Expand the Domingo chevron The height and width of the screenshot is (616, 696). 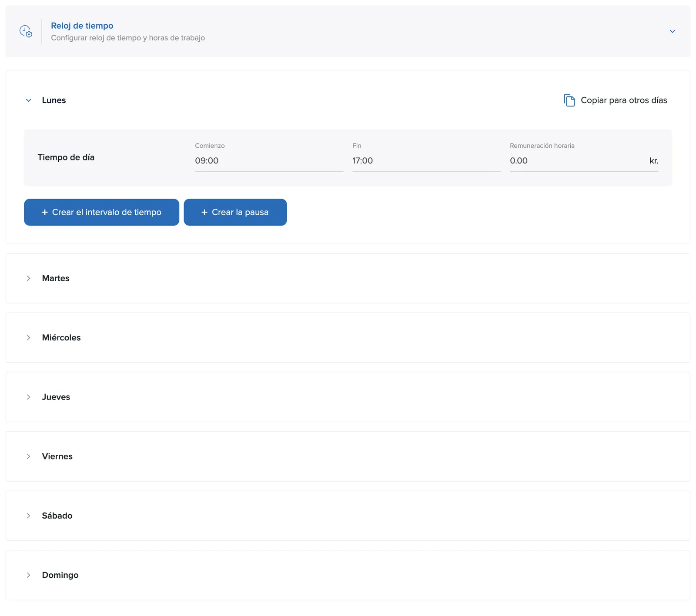[29, 575]
